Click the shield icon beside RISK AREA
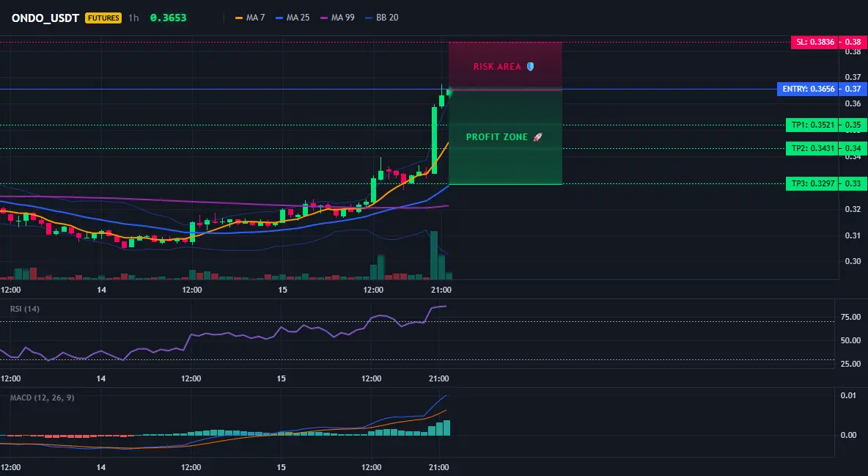Viewport: 868px width, 476px height. pyautogui.click(x=530, y=67)
